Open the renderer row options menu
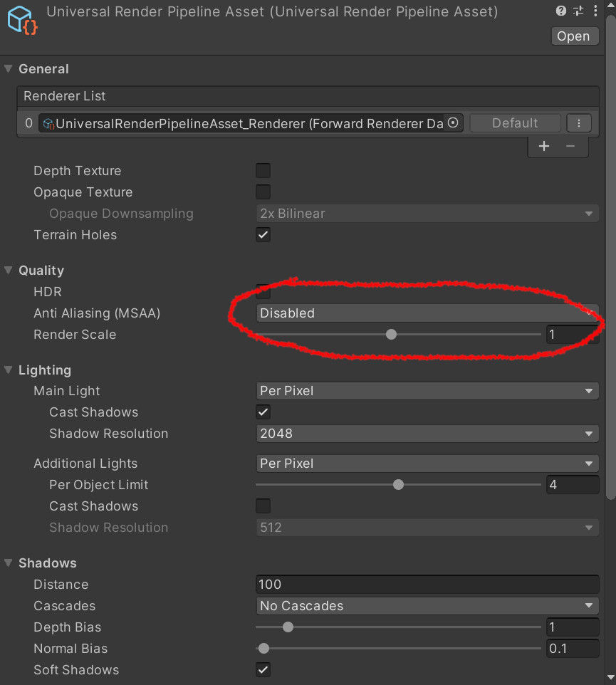The image size is (616, 685). pyautogui.click(x=579, y=123)
